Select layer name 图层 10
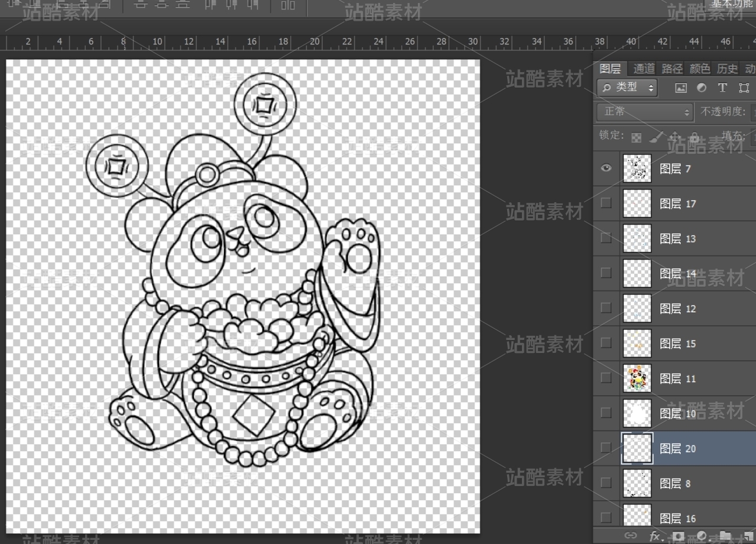 [678, 413]
